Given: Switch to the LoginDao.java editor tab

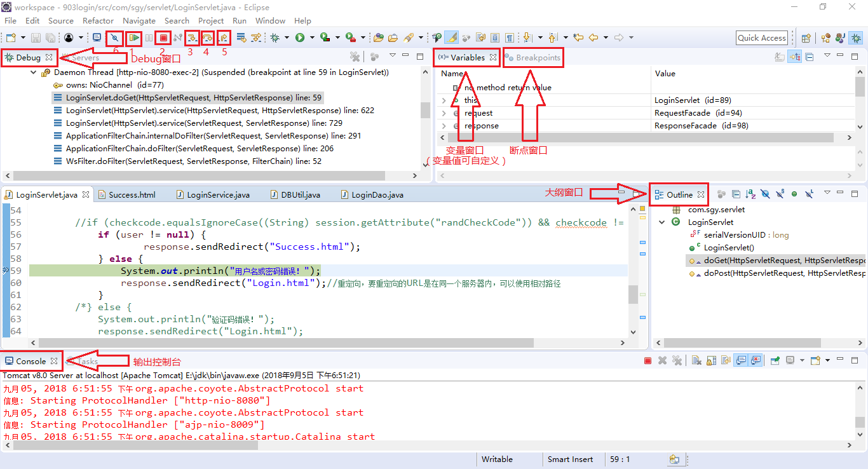Looking at the screenshot, I should pos(377,194).
